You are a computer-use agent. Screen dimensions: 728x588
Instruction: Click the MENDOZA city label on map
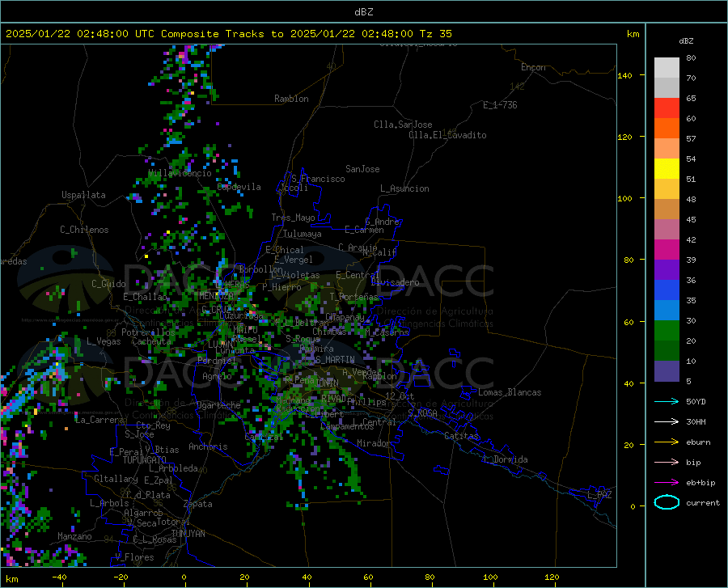click(x=216, y=295)
